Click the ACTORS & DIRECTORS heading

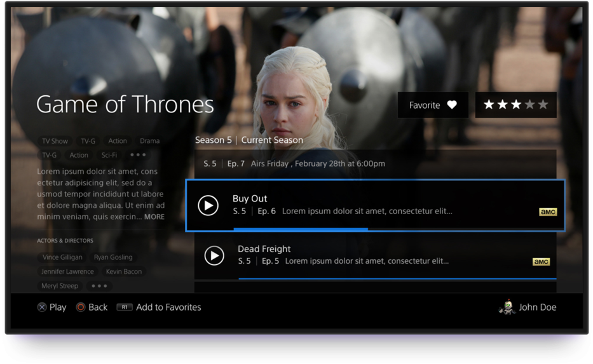click(x=65, y=240)
